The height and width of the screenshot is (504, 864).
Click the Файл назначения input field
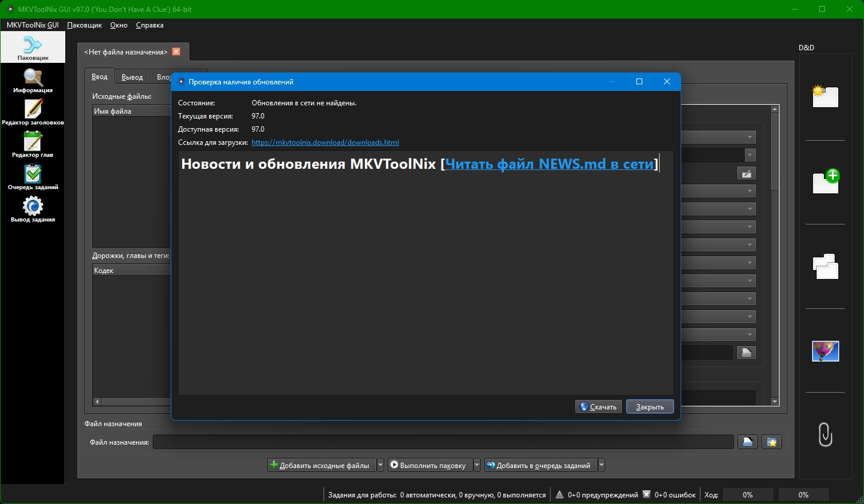coord(443,442)
